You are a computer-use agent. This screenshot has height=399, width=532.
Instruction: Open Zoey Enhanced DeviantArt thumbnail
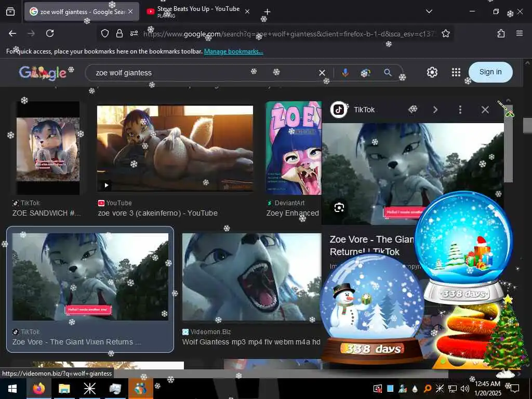(x=294, y=148)
